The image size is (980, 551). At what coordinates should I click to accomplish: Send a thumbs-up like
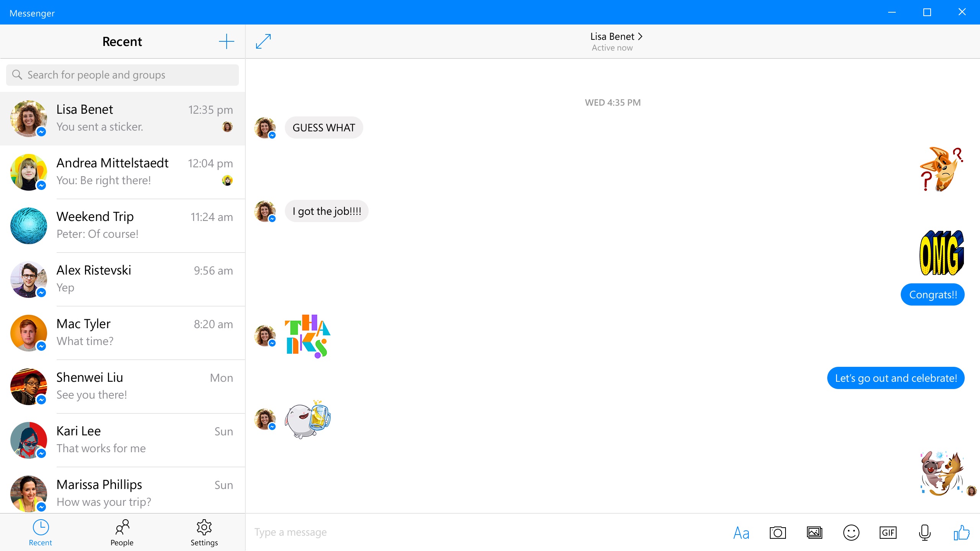[x=961, y=532]
